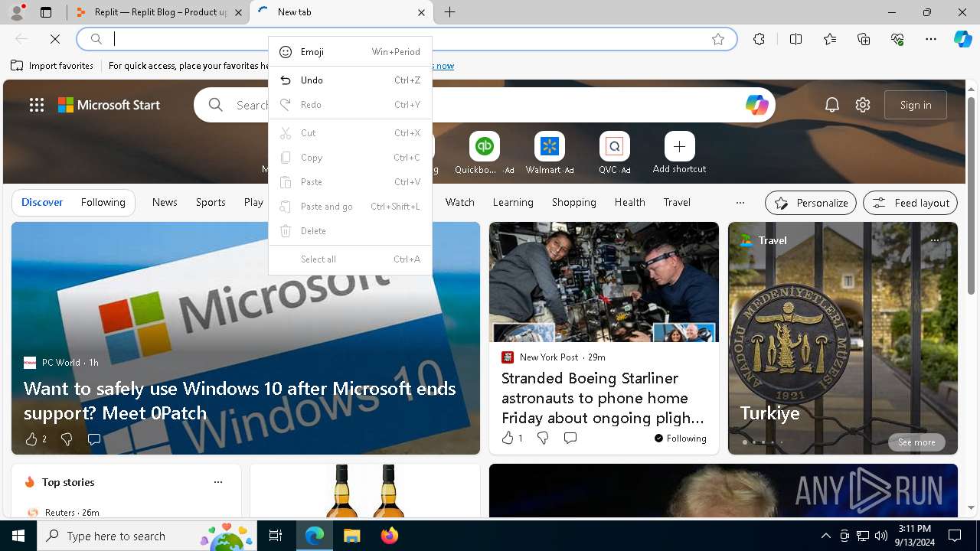Open the Stranded Boeing Starliner article
The image size is (980, 551).
[603, 398]
